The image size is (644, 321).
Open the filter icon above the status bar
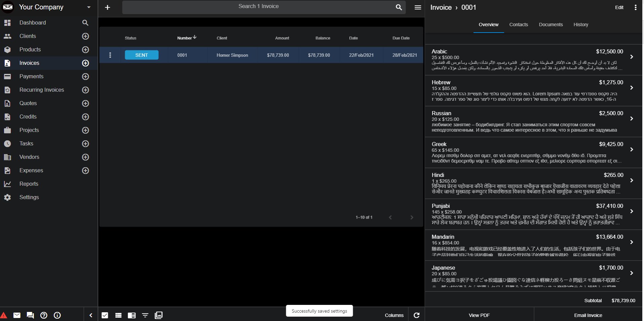(x=145, y=315)
